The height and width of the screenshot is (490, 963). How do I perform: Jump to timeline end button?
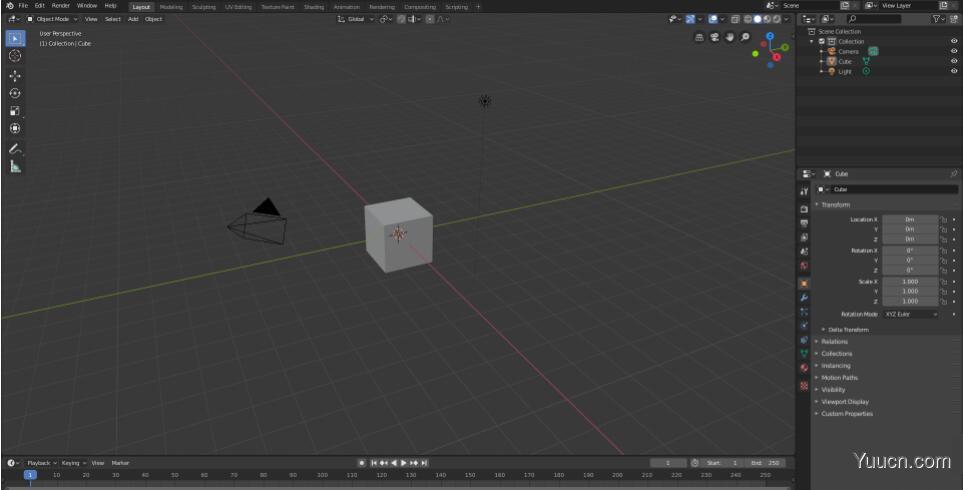coord(424,463)
